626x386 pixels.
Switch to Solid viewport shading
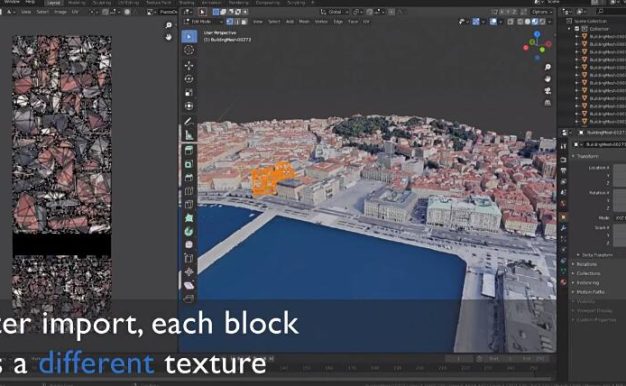(x=528, y=22)
